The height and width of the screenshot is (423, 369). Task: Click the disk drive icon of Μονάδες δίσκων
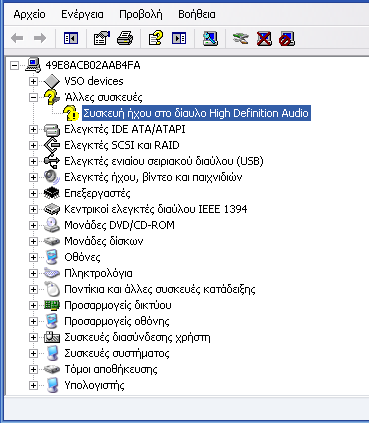[52, 241]
